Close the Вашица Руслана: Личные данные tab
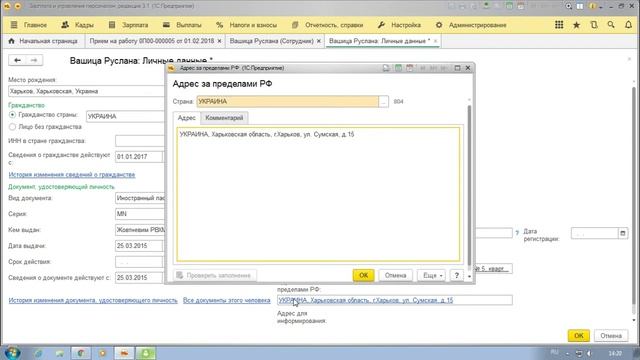 [x=435, y=41]
